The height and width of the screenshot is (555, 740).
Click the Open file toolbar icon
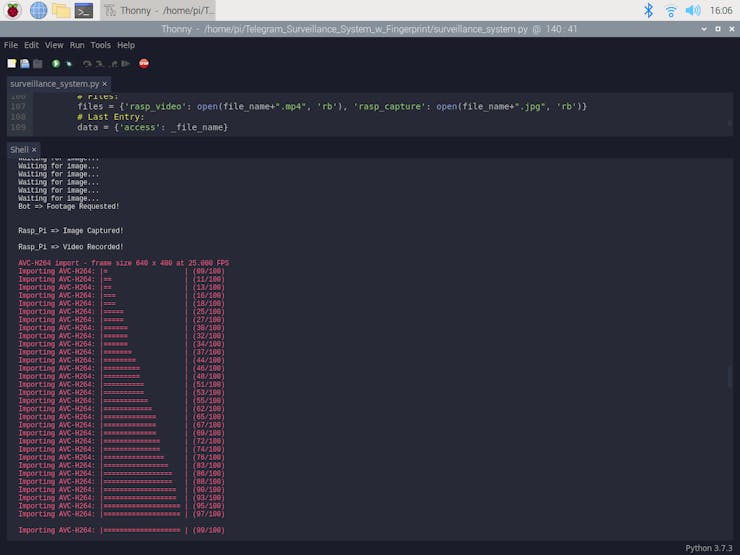pos(25,63)
